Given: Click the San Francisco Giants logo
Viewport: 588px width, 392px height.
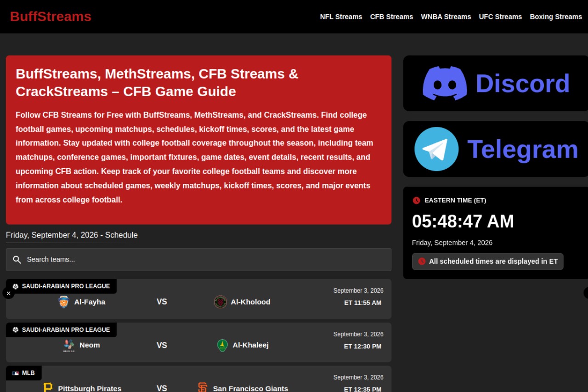Looking at the screenshot, I should point(203,388).
